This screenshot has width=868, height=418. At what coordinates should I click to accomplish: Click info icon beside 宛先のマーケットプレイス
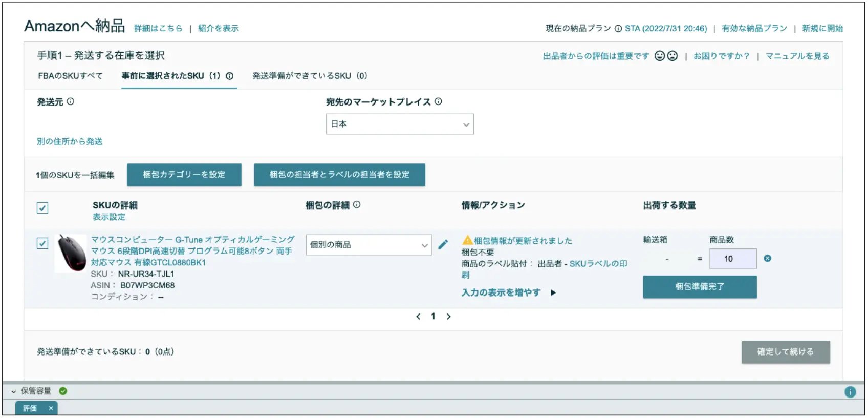[438, 101]
